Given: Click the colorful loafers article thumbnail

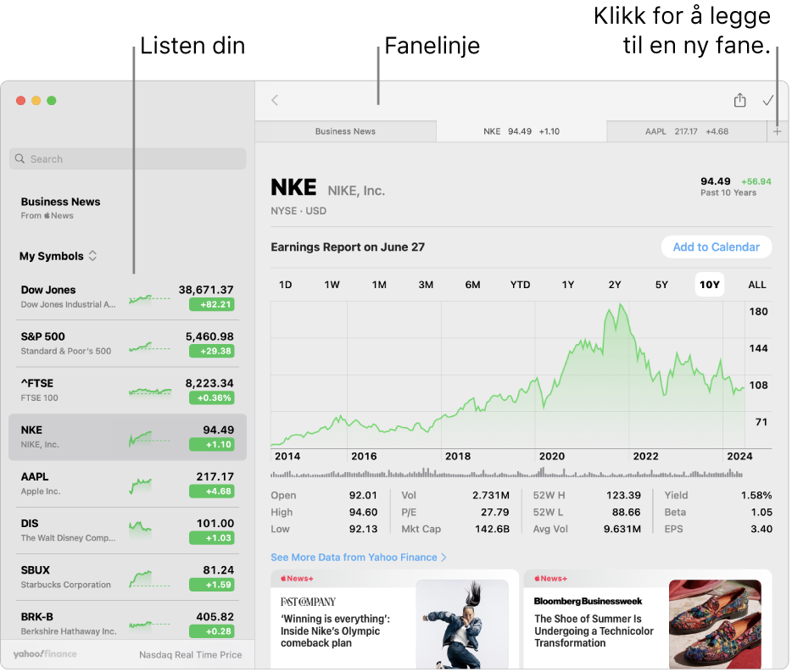Looking at the screenshot, I should click(715, 625).
